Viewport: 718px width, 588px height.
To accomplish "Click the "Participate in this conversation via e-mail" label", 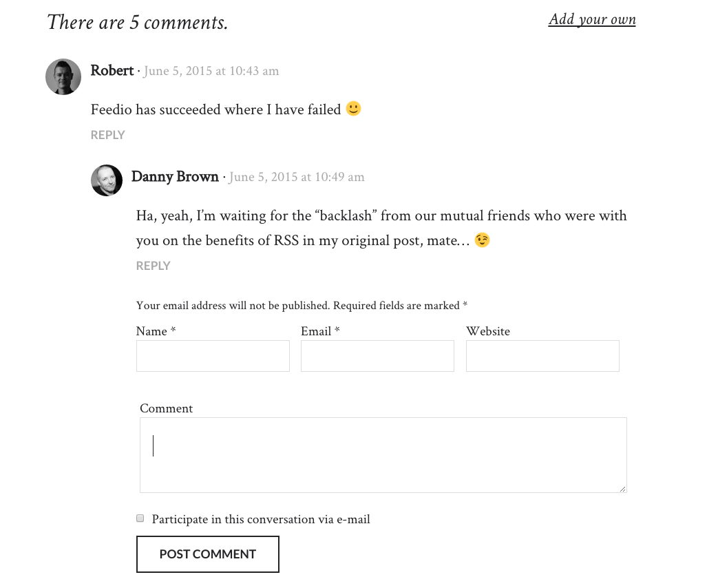I will click(x=261, y=520).
